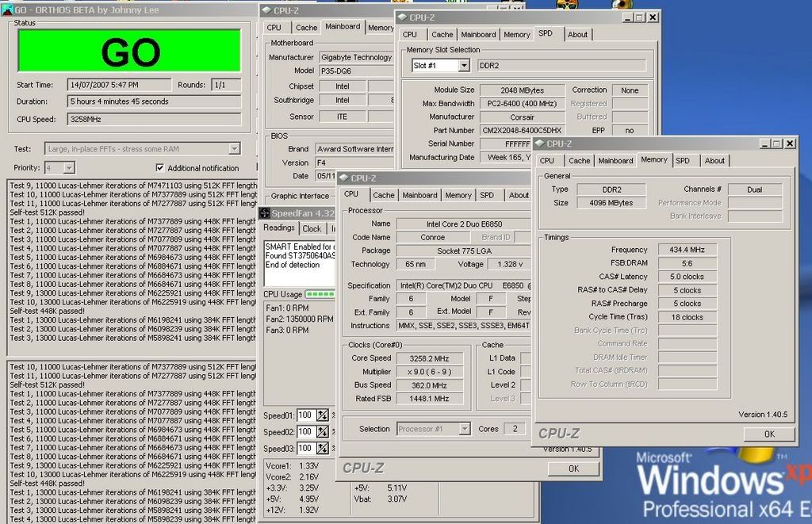Open SPD tab in CPU-Z memory timings window
This screenshot has width=812, height=524.
pyautogui.click(x=683, y=161)
